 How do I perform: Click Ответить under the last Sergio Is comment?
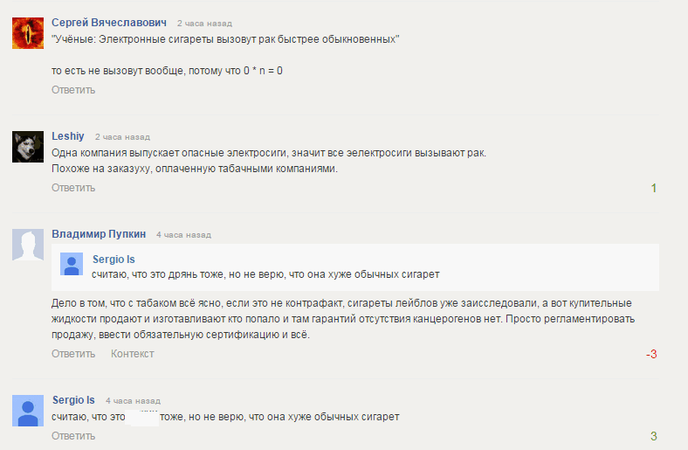coord(73,436)
